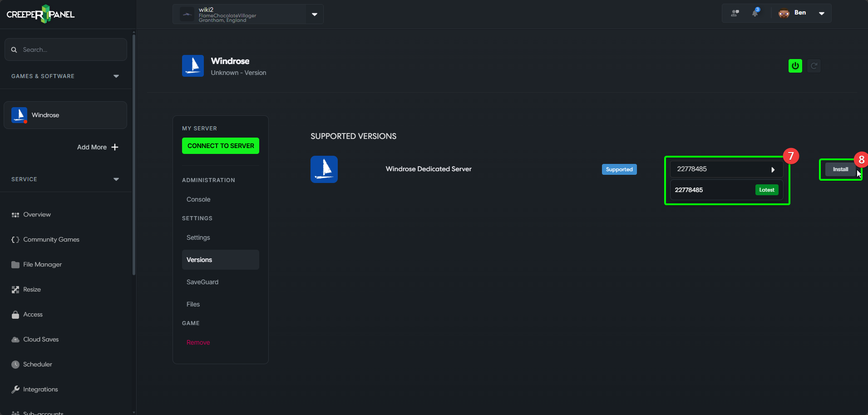The width and height of the screenshot is (868, 415).
Task: Open the Integrations wrench icon
Action: pyautogui.click(x=15, y=389)
